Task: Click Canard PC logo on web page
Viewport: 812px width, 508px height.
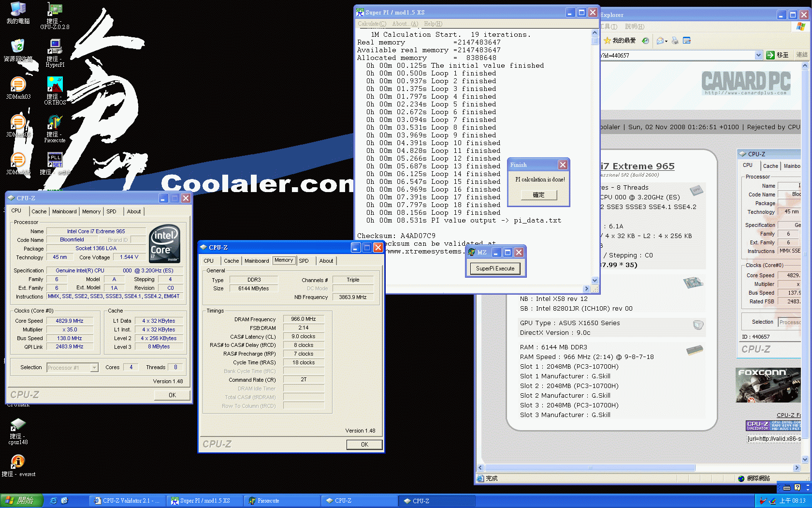Action: click(x=746, y=83)
